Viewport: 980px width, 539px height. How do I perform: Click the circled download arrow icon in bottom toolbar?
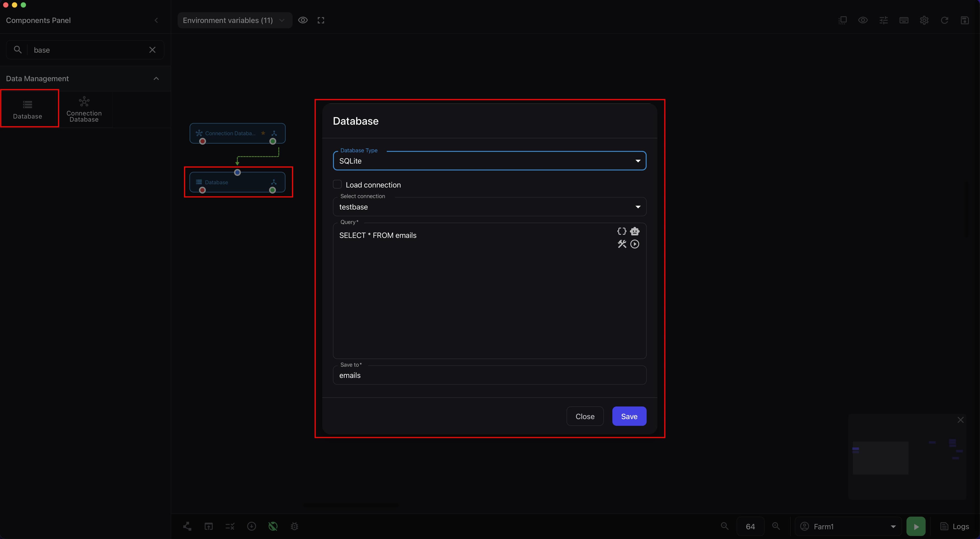click(x=251, y=526)
